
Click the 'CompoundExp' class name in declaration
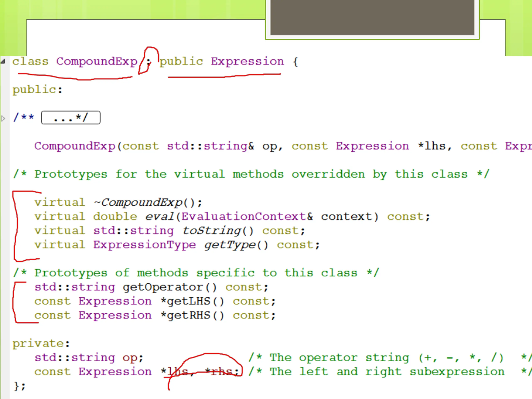(97, 61)
